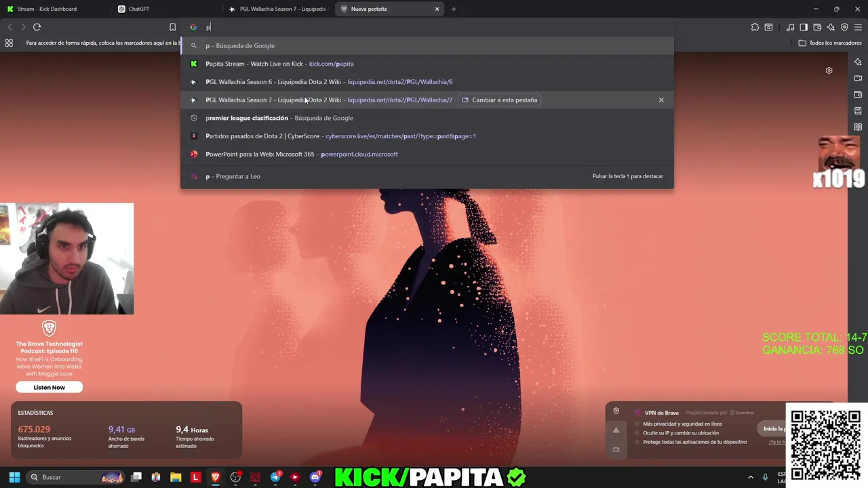This screenshot has height=488, width=868.
Task: Open the Wallet icon in the right sidebar
Action: [x=858, y=94]
